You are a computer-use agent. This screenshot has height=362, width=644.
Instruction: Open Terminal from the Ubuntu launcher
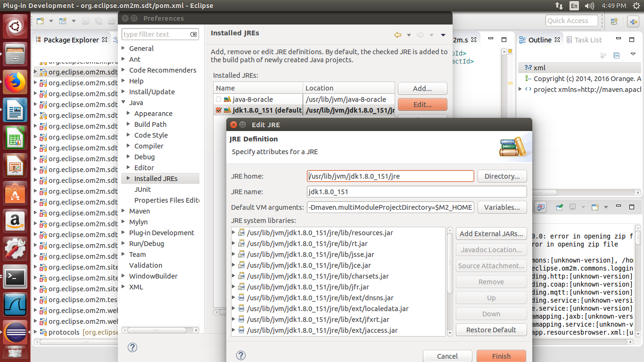click(x=15, y=278)
